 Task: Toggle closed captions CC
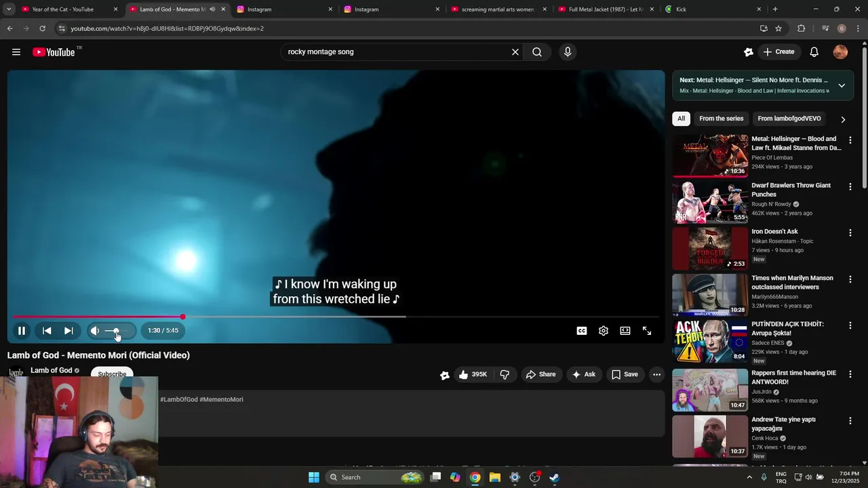coord(582,331)
